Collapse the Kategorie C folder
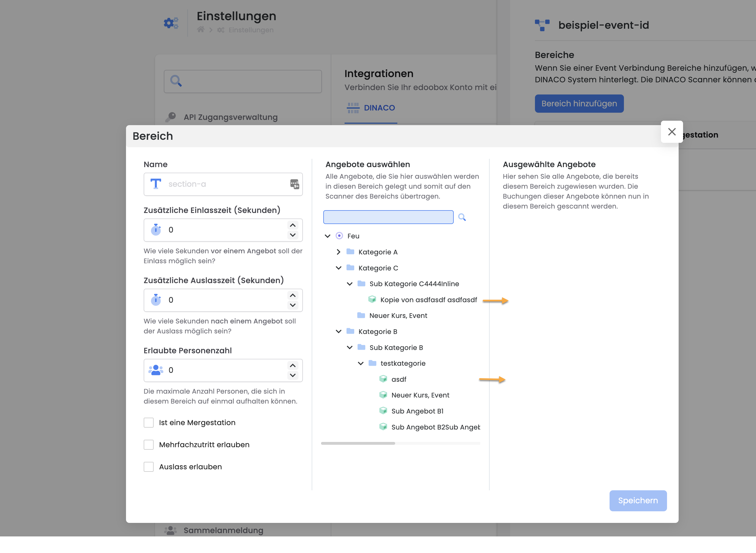 click(x=338, y=268)
